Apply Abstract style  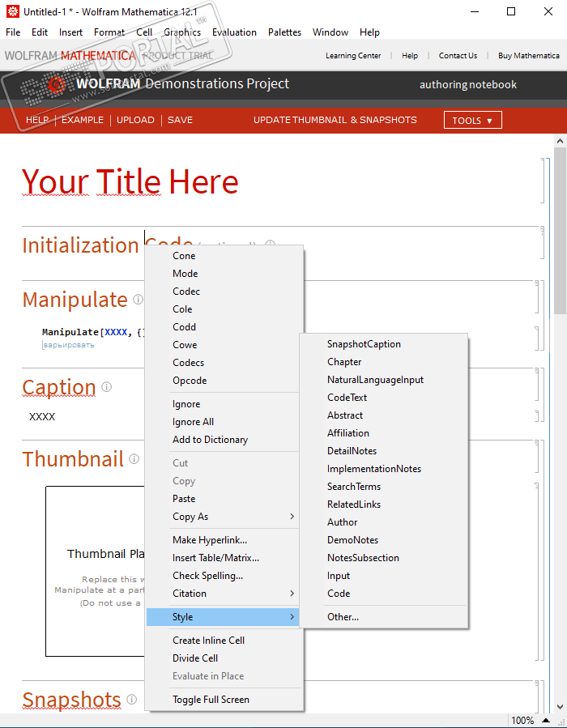point(384,415)
